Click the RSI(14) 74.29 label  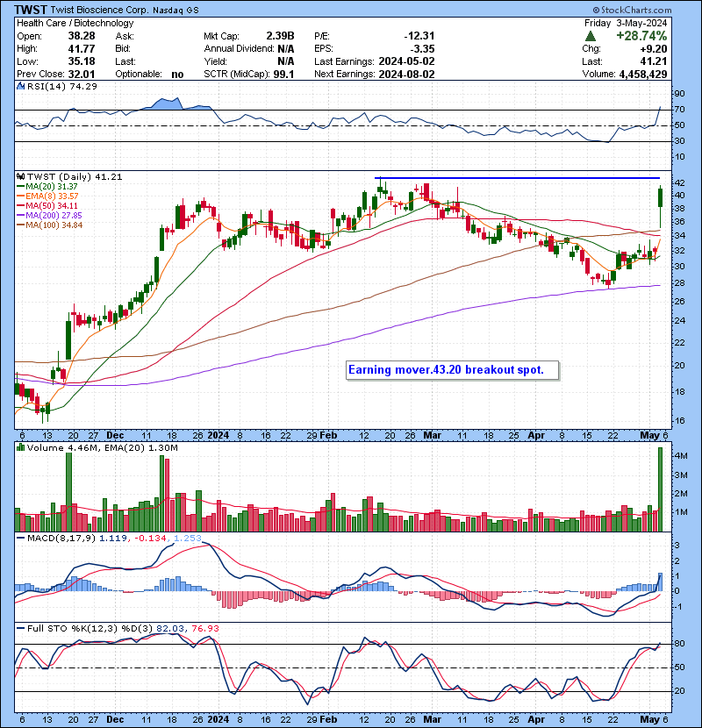(62, 86)
